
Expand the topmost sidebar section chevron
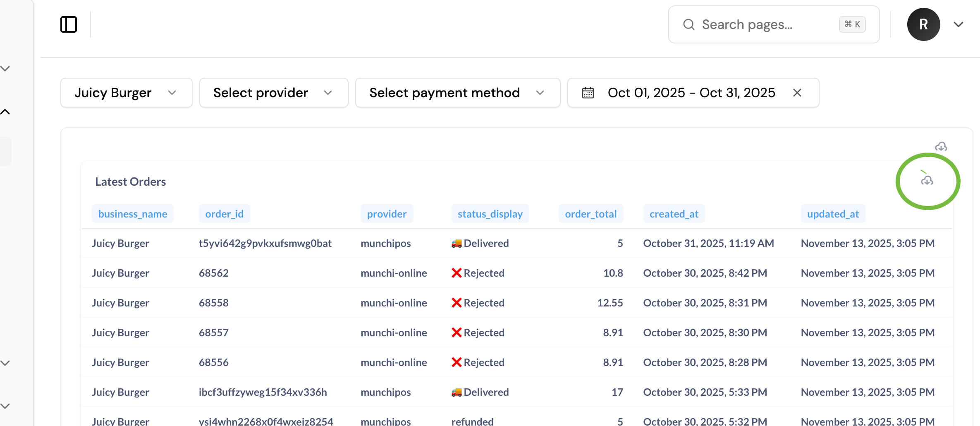[5, 69]
